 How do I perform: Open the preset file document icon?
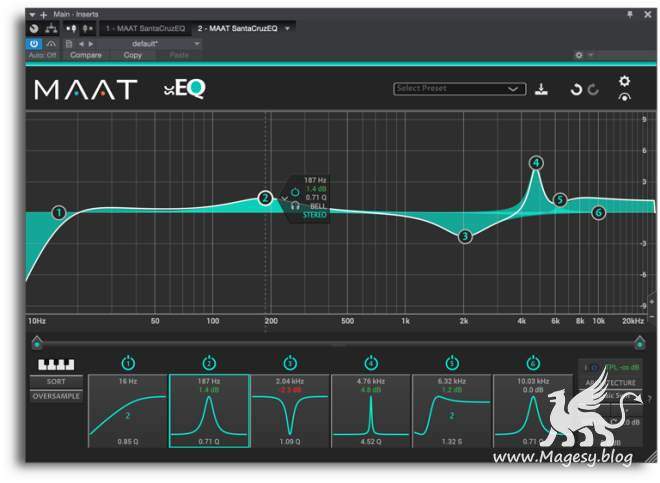(x=69, y=44)
